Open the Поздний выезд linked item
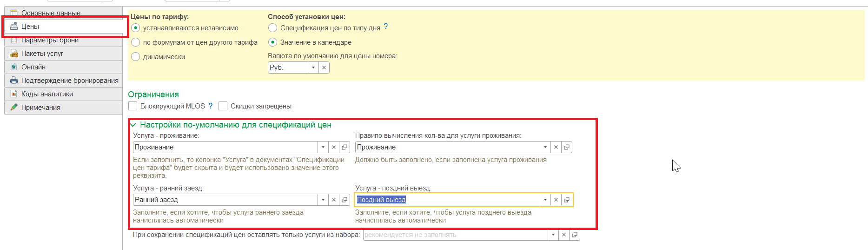The image size is (868, 250). [567, 200]
